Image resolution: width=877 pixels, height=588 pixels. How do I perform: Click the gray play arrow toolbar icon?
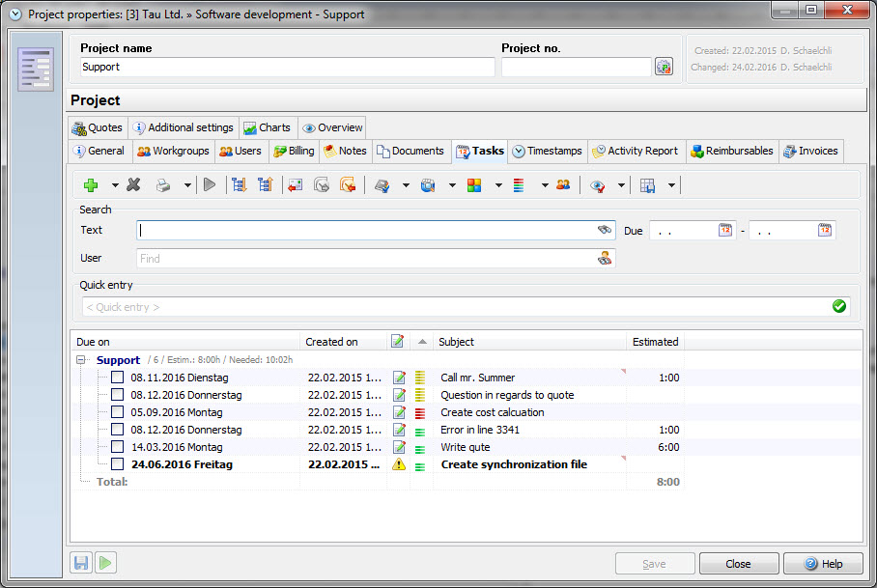pyautogui.click(x=210, y=185)
